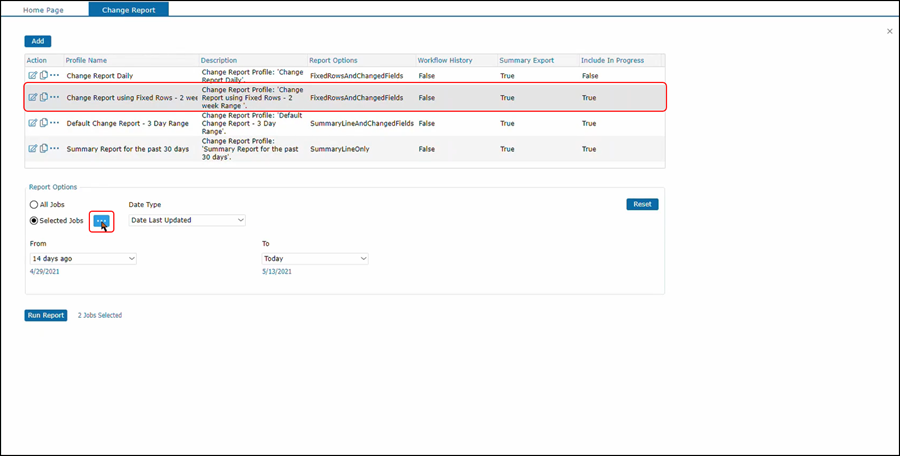Select the Change Report tab
This screenshot has height=456, width=900.
pyautogui.click(x=128, y=9)
